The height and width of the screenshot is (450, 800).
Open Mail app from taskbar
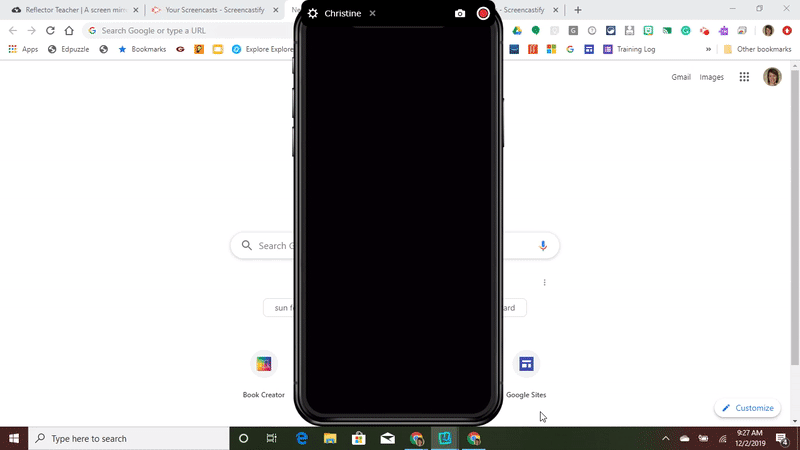click(x=388, y=438)
